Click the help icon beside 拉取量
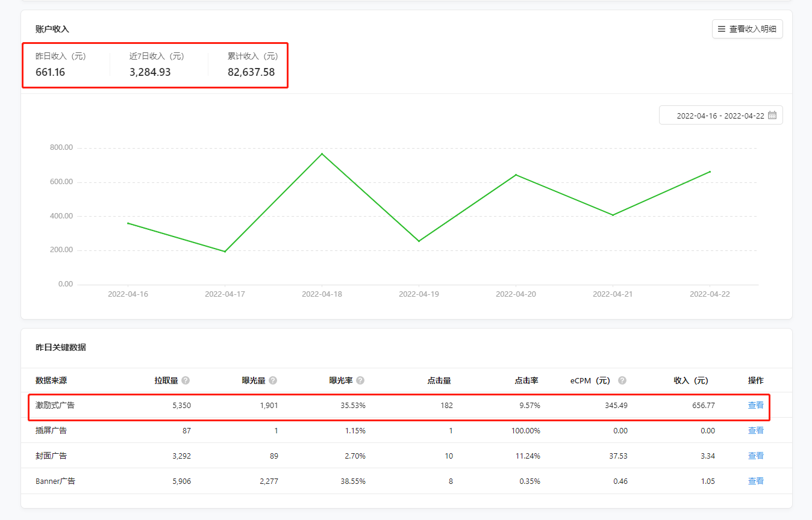812x520 pixels. 186,380
